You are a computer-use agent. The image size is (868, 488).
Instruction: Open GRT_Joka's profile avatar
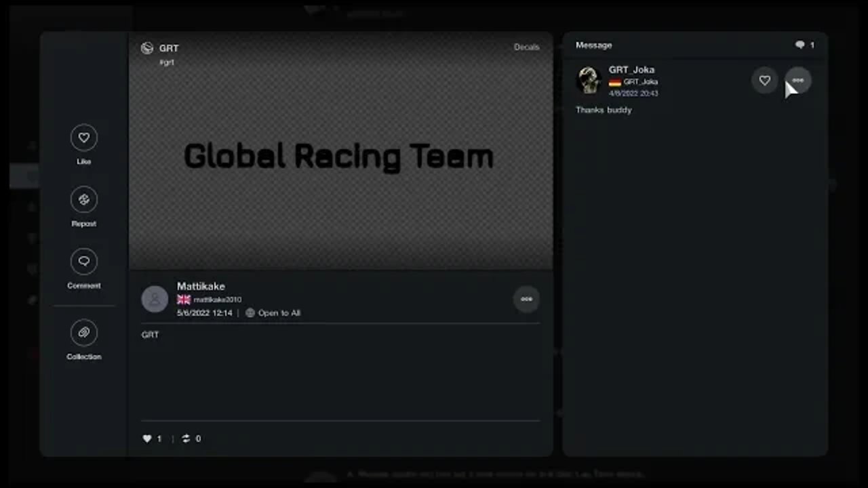coord(589,80)
